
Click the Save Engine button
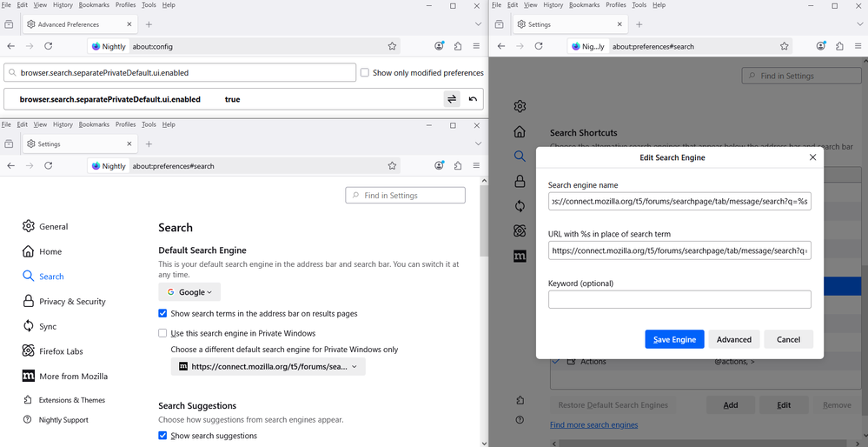click(674, 339)
